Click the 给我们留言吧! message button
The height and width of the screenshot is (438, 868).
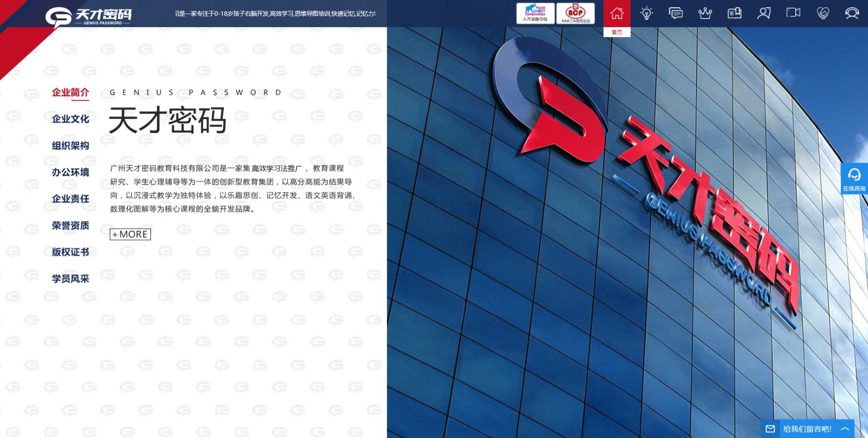click(x=807, y=429)
